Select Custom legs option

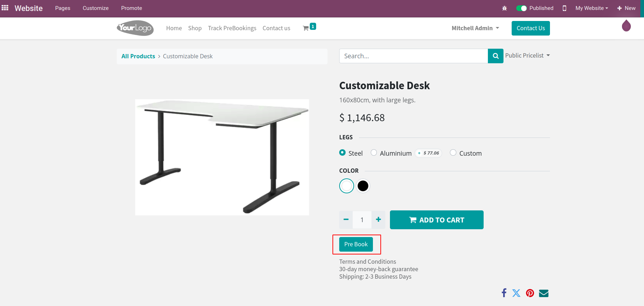[x=453, y=153]
